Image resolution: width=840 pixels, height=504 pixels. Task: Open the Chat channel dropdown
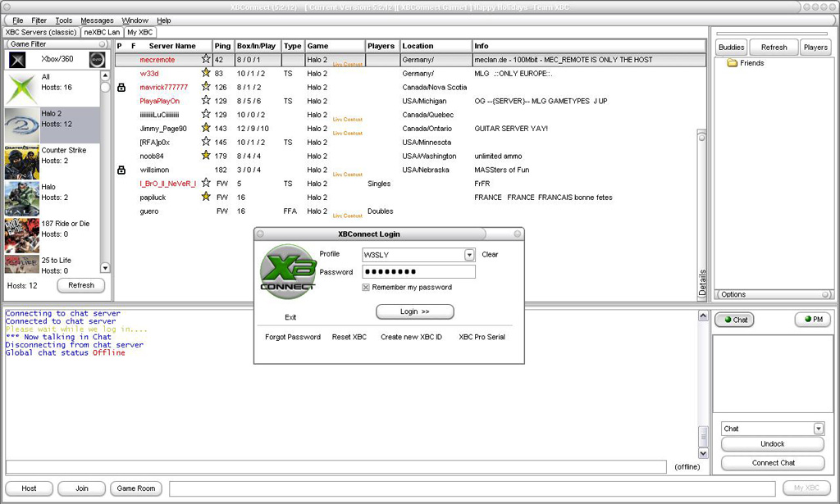(x=818, y=429)
